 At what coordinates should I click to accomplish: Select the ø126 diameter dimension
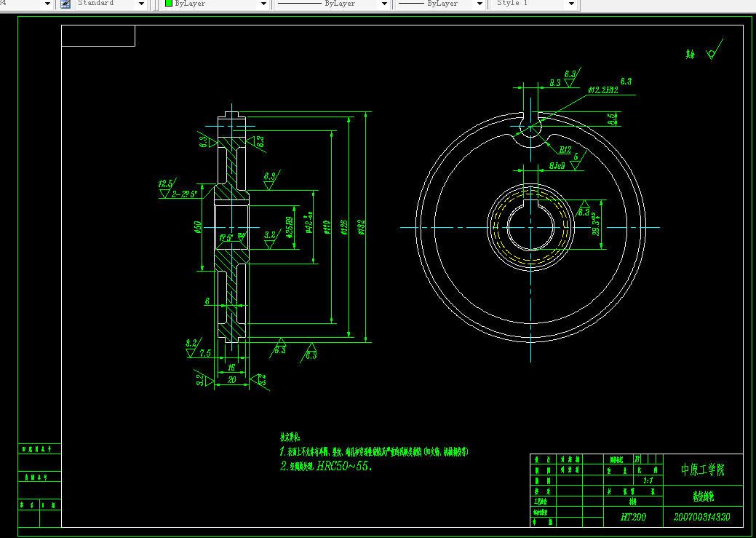(x=343, y=227)
